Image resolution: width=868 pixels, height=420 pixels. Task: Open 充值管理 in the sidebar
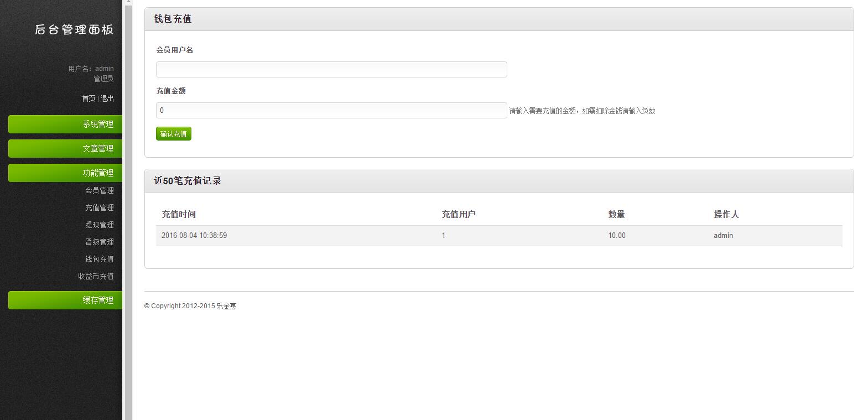pos(100,208)
